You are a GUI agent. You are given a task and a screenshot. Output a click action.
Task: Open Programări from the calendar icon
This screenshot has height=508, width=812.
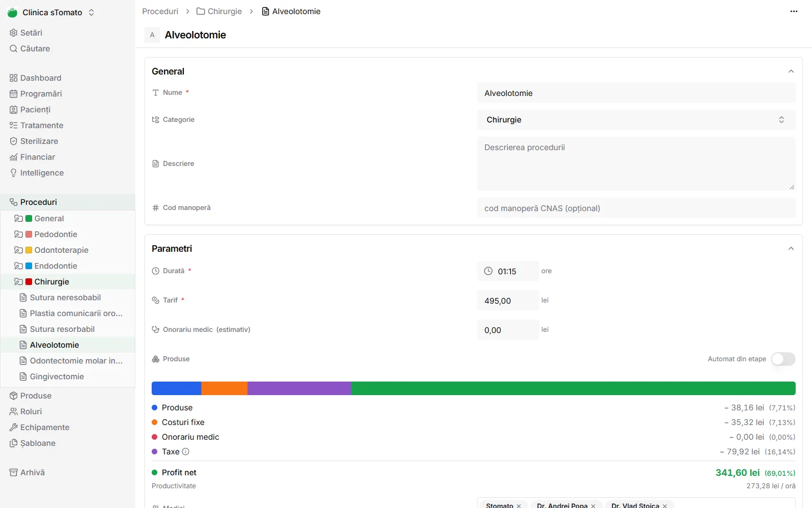point(14,94)
